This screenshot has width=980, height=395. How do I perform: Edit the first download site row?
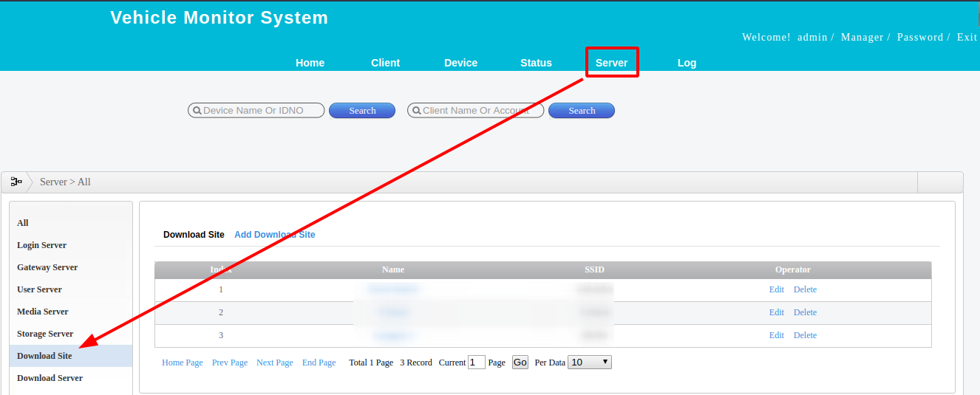pos(776,289)
